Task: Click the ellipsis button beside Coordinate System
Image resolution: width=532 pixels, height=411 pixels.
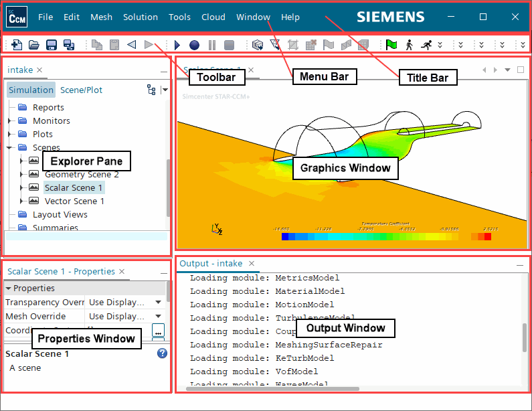Action: 158,330
